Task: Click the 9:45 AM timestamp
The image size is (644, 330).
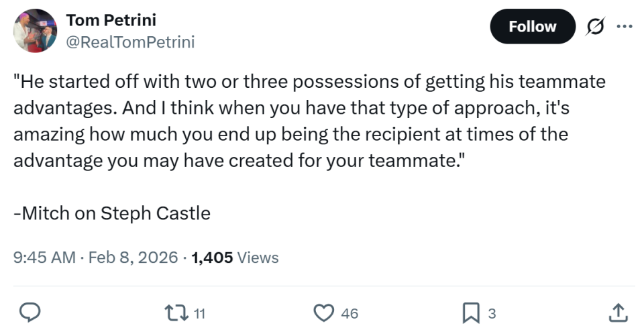Action: [44, 257]
